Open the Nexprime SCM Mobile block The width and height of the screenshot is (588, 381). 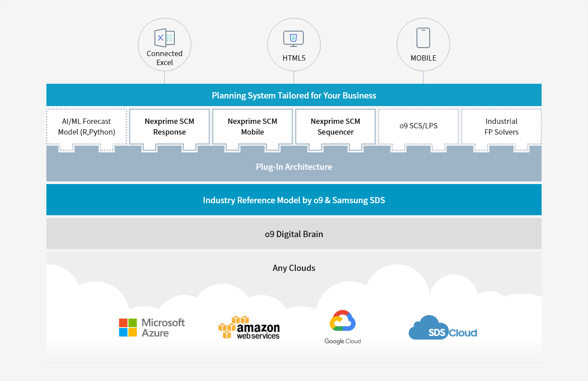(253, 127)
